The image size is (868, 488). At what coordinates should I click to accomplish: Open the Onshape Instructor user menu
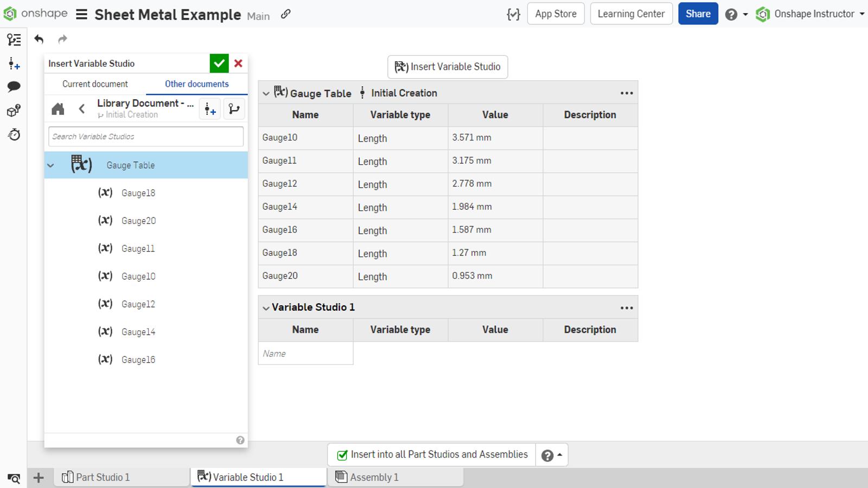point(810,14)
